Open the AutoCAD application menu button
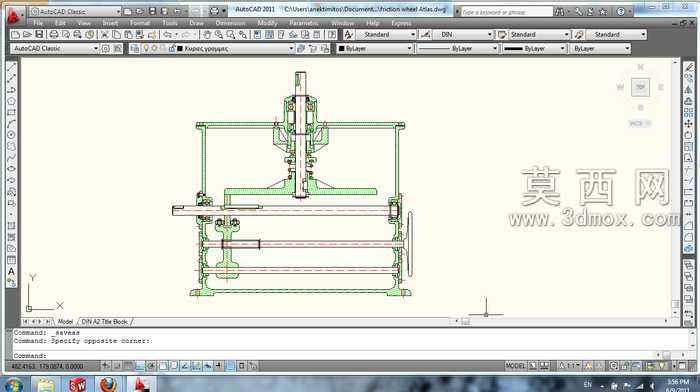The width and height of the screenshot is (700, 392). pyautogui.click(x=14, y=15)
